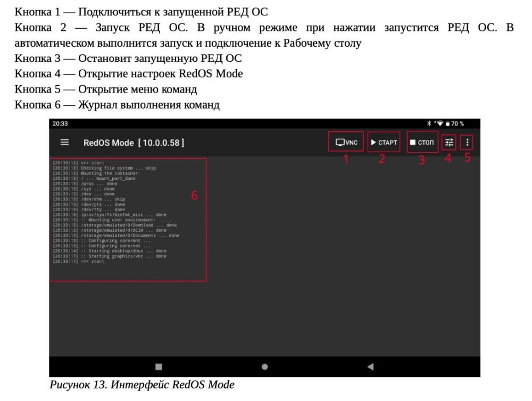Viewport: 532px width, 401px height.
Task: Select log line "Mounting the container:"
Action: coord(96,173)
